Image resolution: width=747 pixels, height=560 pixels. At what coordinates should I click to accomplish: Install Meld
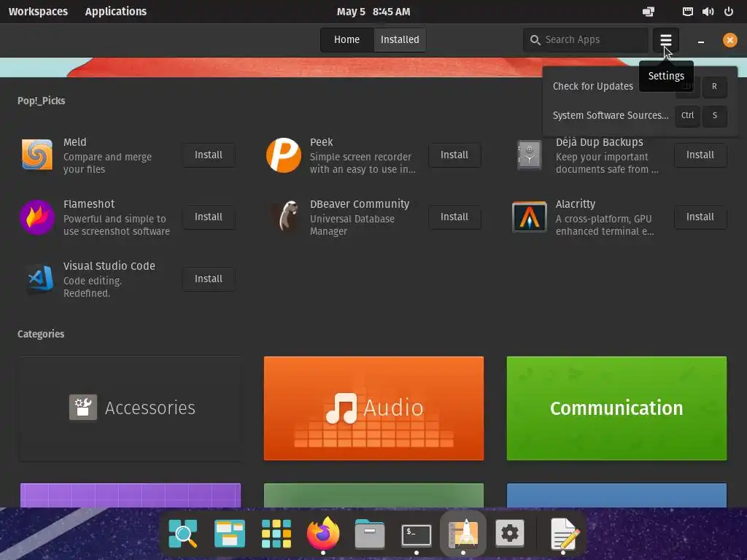click(209, 155)
